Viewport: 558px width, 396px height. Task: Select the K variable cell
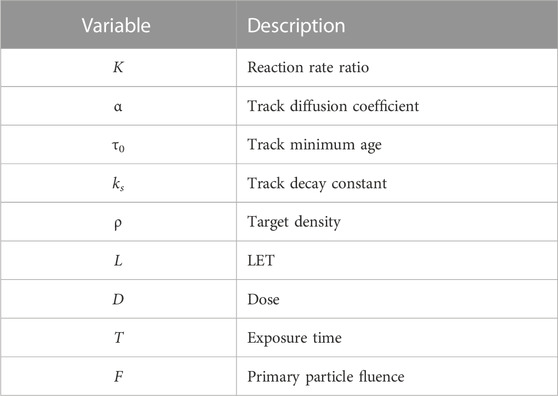(x=118, y=67)
